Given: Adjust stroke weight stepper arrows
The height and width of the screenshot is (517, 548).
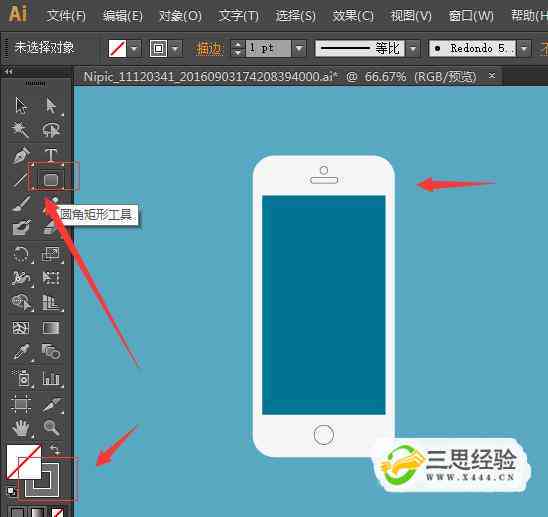Looking at the screenshot, I should pyautogui.click(x=238, y=48).
